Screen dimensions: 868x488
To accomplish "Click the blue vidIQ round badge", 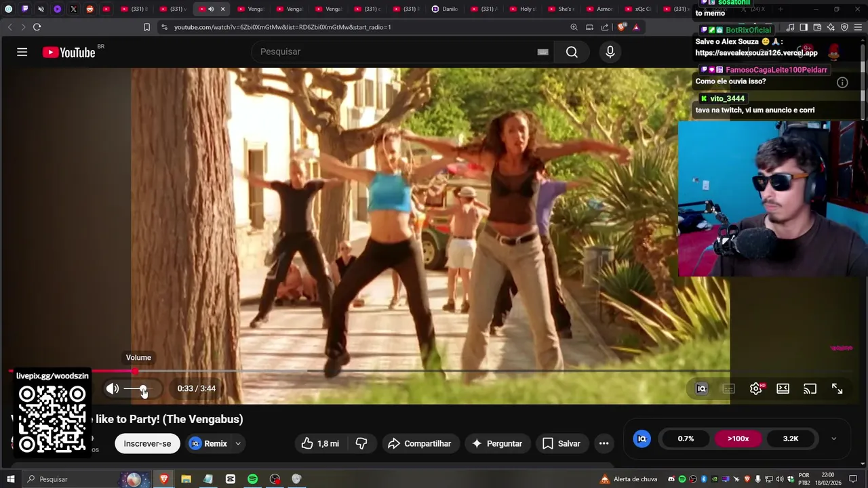I will pos(642,439).
